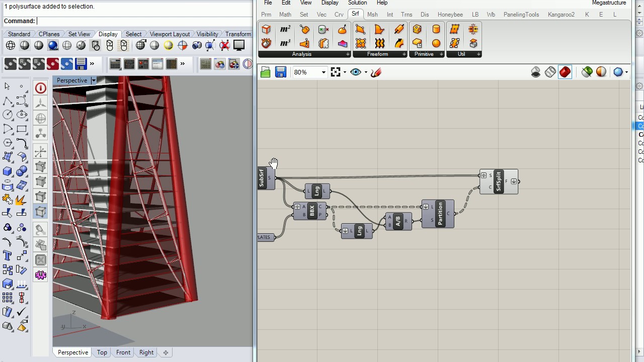This screenshot has width=644, height=362.
Task: Select the Circle tool in Rhino sidebar
Action: click(x=7, y=115)
